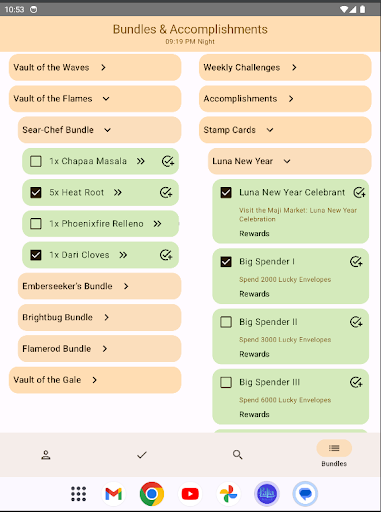This screenshot has width=381, height=512.
Task: Open the profile tab icon in bottom navigation
Action: coord(46,455)
